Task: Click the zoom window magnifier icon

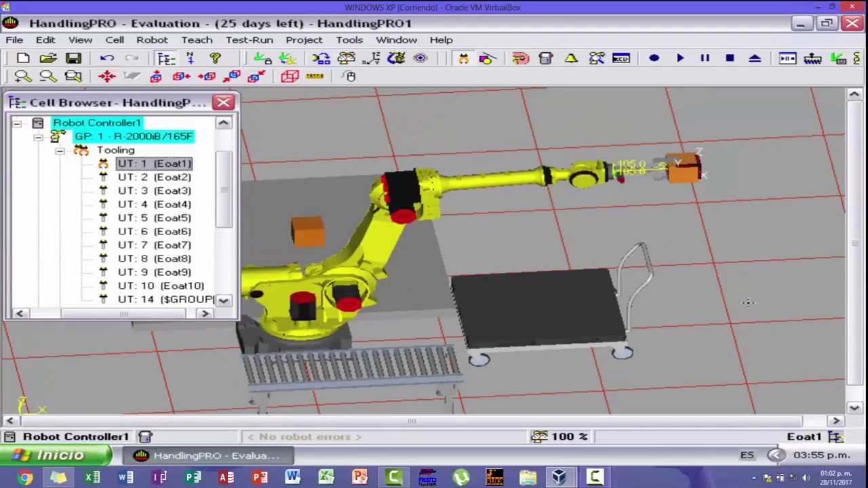Action: click(73, 76)
